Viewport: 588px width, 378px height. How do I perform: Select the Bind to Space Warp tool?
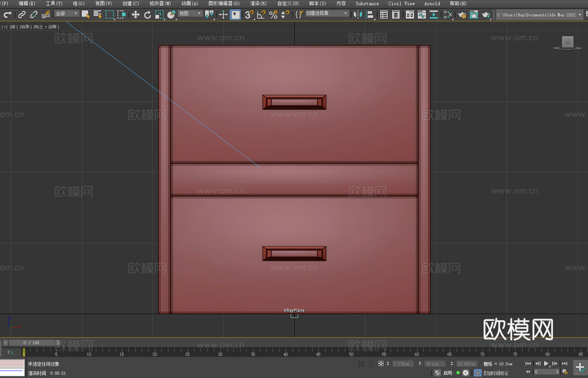click(46, 14)
